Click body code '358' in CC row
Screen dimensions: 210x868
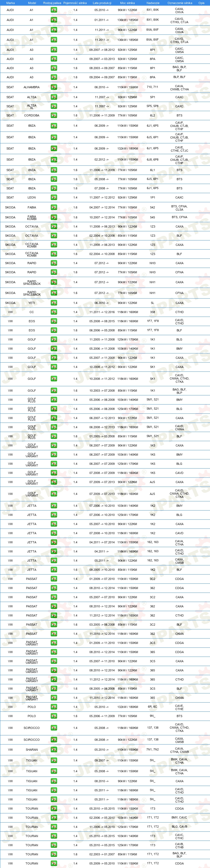153,312
